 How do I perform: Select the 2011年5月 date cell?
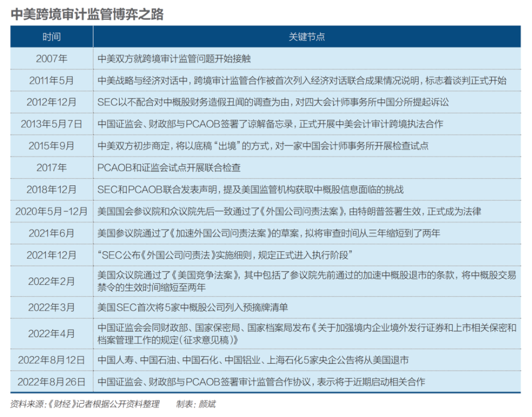(x=52, y=80)
